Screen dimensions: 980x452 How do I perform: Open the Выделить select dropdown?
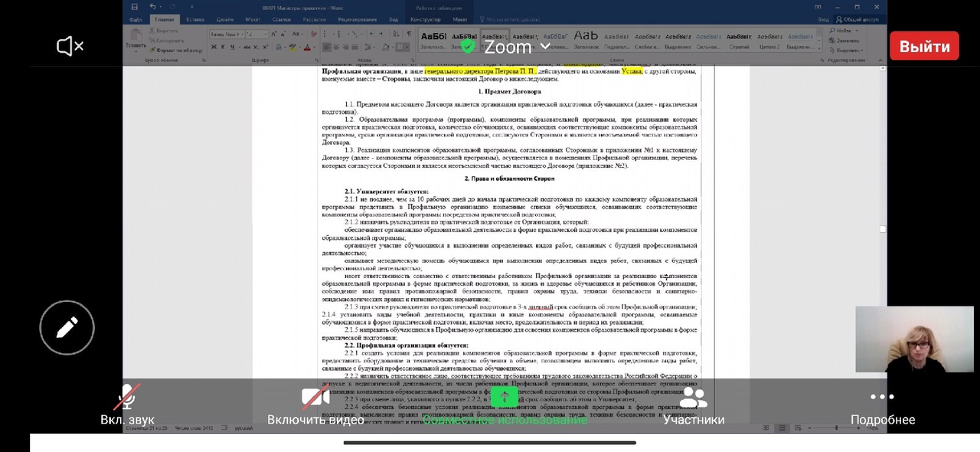(x=846, y=50)
